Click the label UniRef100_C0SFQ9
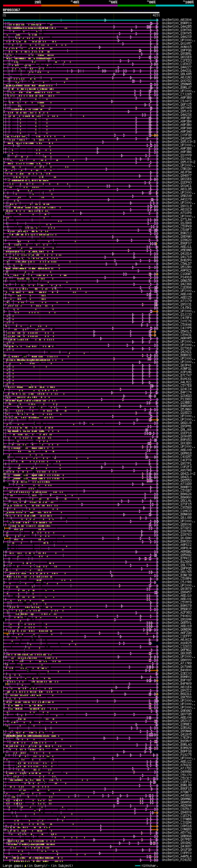Image resolution: width=197 pixels, height=868 pixels. (176, 135)
